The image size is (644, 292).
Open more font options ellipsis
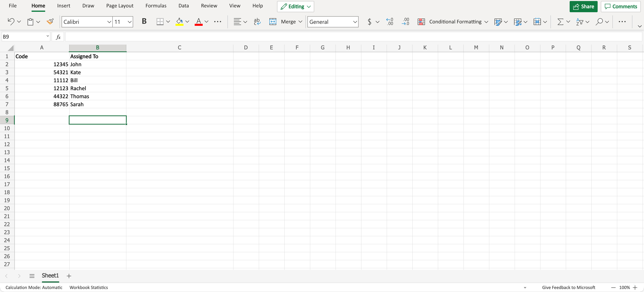point(217,22)
